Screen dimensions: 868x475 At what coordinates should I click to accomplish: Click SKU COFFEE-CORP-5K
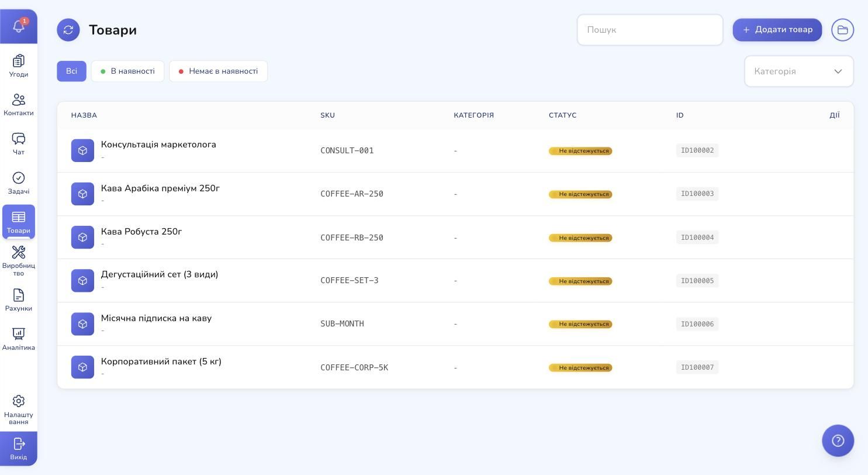354,367
